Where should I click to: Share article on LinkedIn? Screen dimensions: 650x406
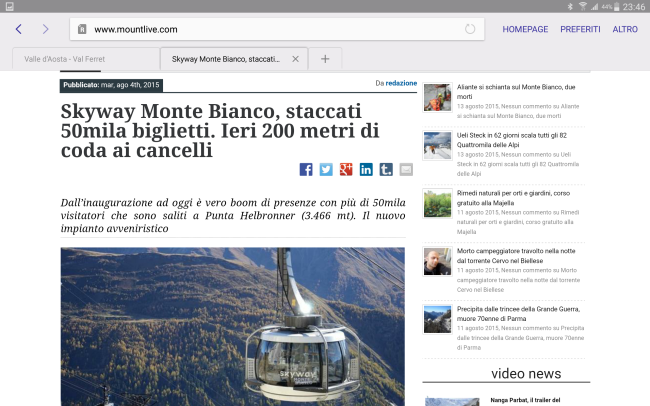click(366, 169)
